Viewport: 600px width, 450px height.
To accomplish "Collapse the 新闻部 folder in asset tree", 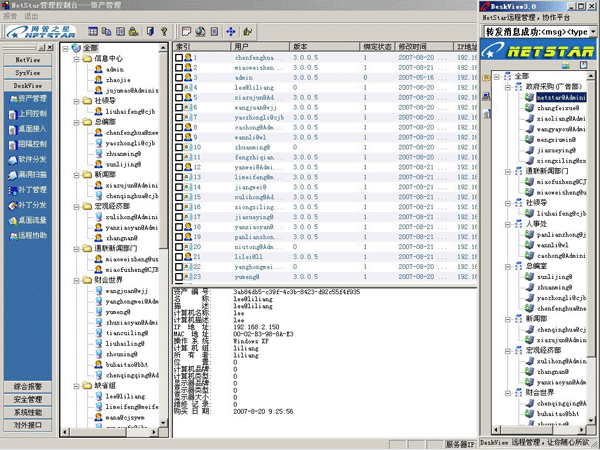I will click(77, 175).
